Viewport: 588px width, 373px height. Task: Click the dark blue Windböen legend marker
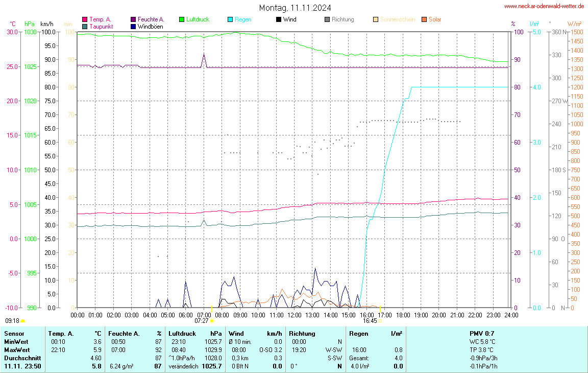pyautogui.click(x=134, y=26)
